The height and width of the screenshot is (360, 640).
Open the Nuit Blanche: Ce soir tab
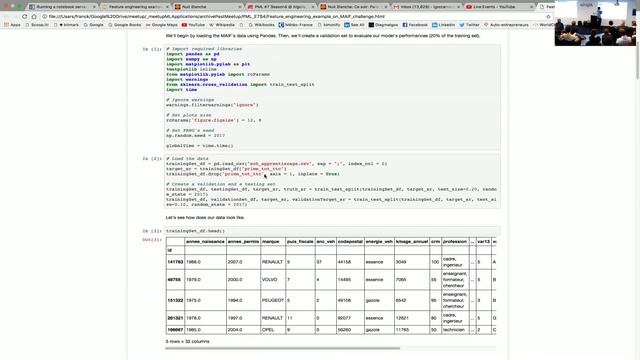click(x=353, y=7)
